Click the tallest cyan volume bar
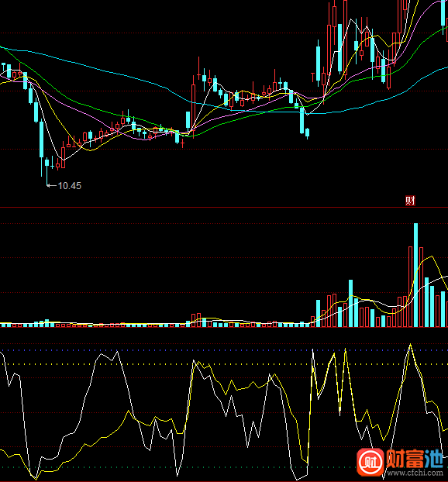 (415, 275)
